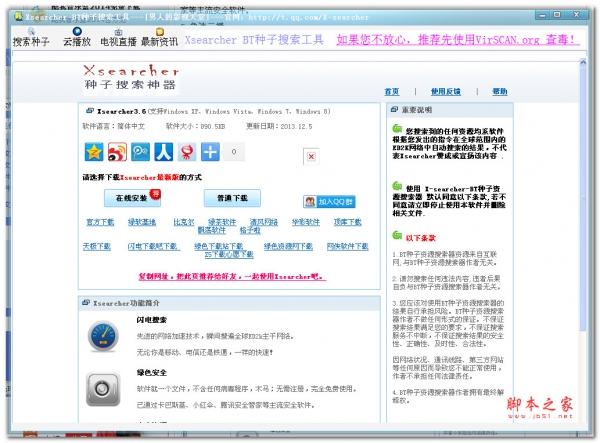Open the 云播放 cloud play tool
Image resolution: width=600 pixels, height=443 pixels.
click(x=77, y=37)
